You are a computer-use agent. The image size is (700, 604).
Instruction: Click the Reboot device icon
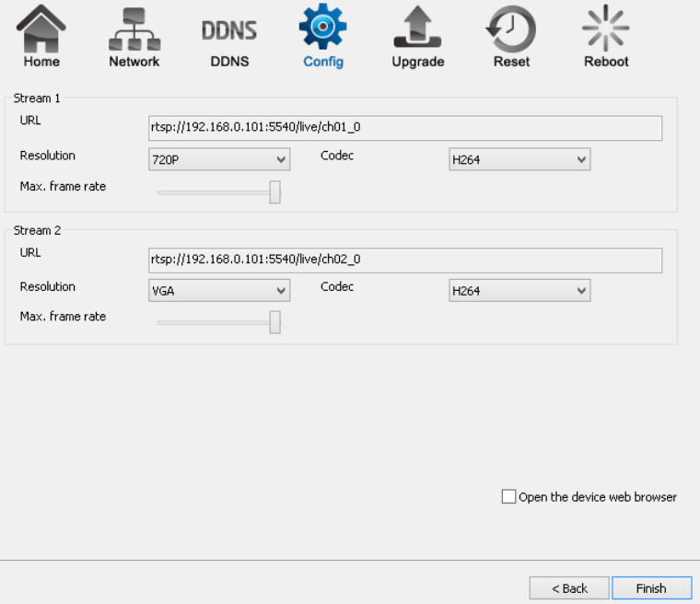pyautogui.click(x=606, y=36)
